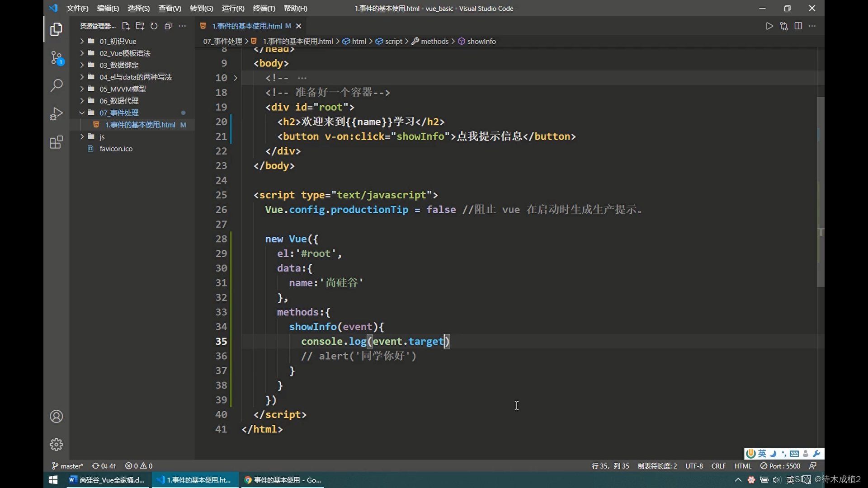Image resolution: width=868 pixels, height=488 pixels.
Task: Refresh the explorer file tree
Action: (154, 26)
